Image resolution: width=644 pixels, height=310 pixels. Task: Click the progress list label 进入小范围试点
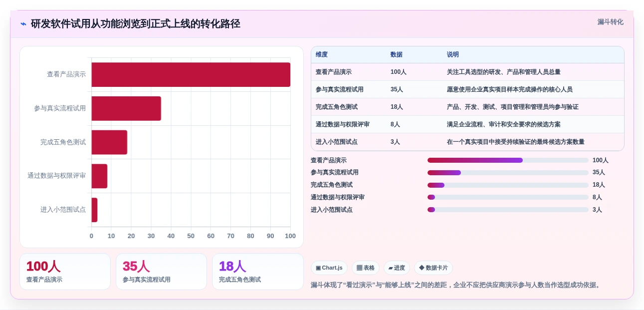(332, 210)
